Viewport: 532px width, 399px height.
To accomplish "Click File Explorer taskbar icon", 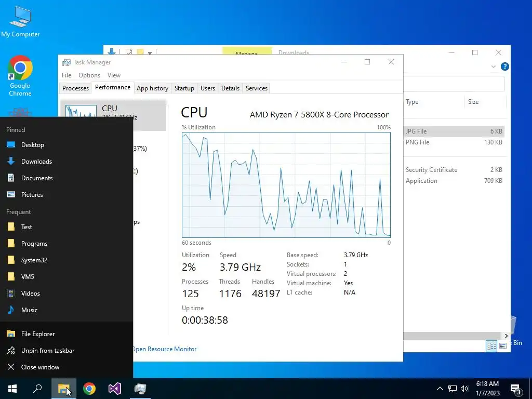I will (x=64, y=389).
